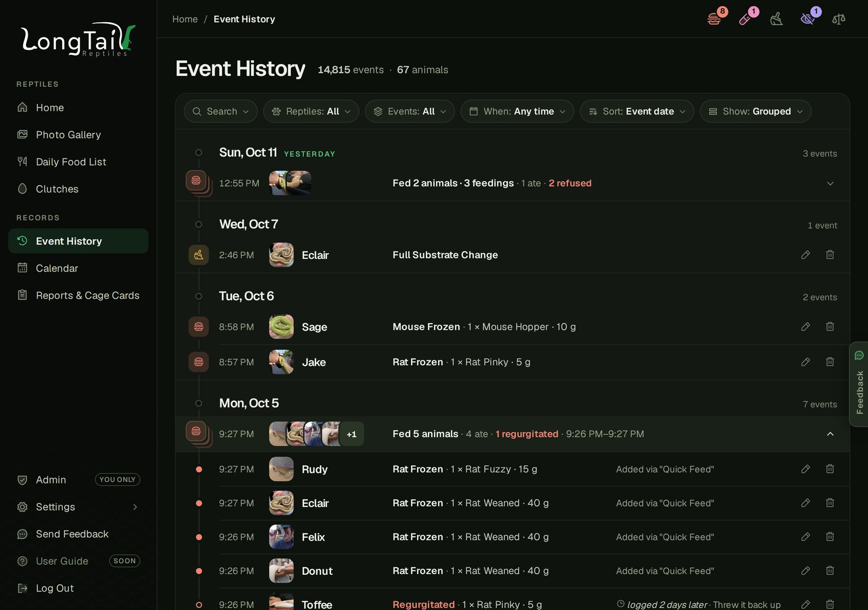Open the Show: Grouped dropdown
The image size is (868, 610).
[756, 111]
